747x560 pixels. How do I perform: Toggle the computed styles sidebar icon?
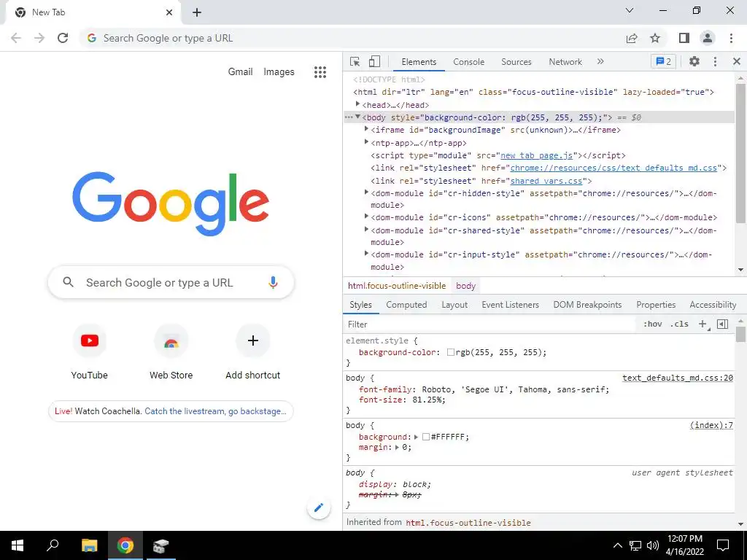pos(722,324)
